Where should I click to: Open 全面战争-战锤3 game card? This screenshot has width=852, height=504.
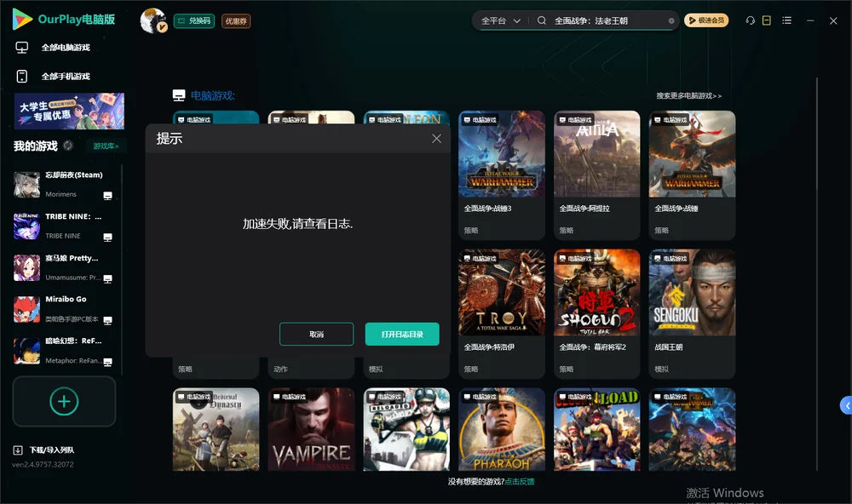(502, 175)
